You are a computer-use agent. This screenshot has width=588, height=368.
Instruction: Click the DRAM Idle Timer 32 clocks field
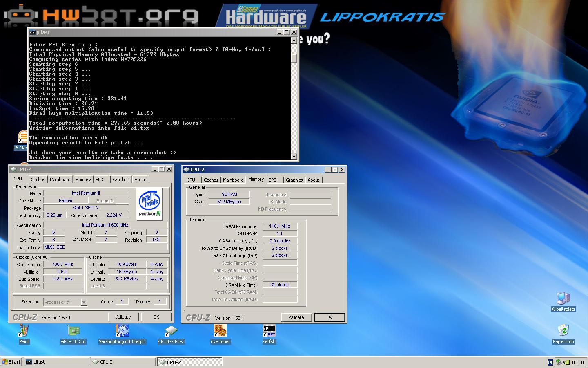tap(280, 285)
